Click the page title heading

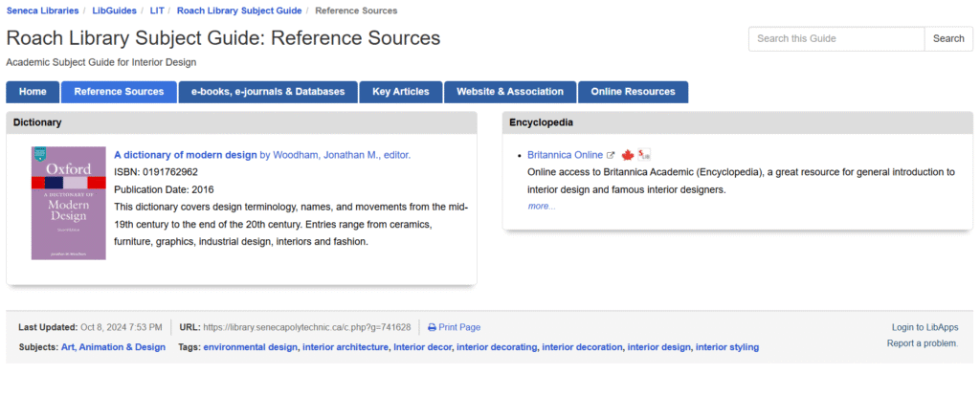[223, 38]
